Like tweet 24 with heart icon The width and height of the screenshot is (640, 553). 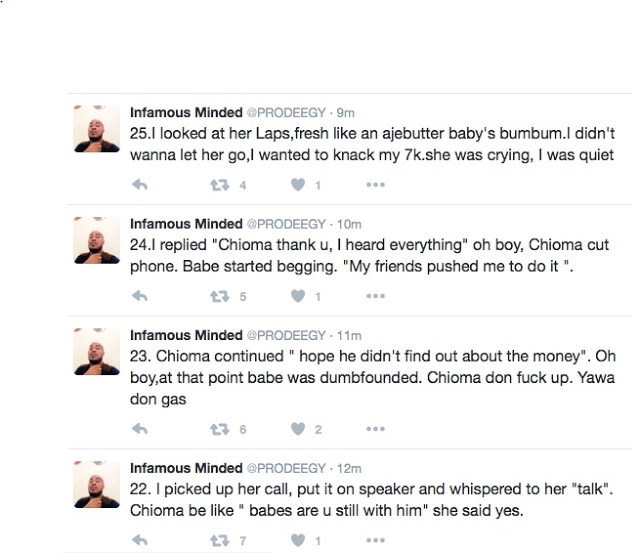[x=297, y=296]
